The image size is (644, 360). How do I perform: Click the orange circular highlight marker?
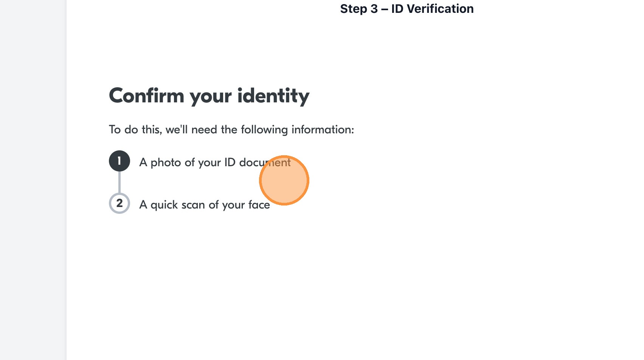pyautogui.click(x=284, y=181)
